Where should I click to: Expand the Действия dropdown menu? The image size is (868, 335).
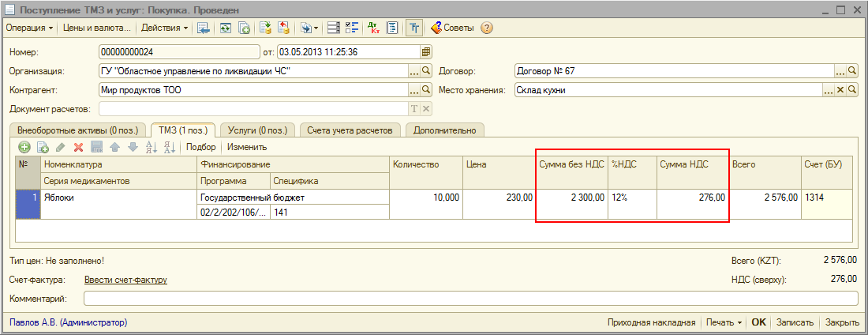[x=164, y=28]
